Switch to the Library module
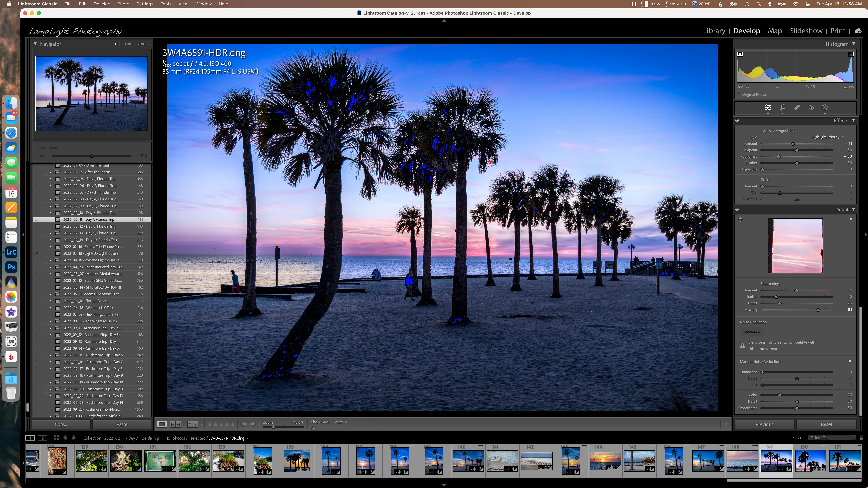Viewport: 868px width, 488px height. (714, 31)
